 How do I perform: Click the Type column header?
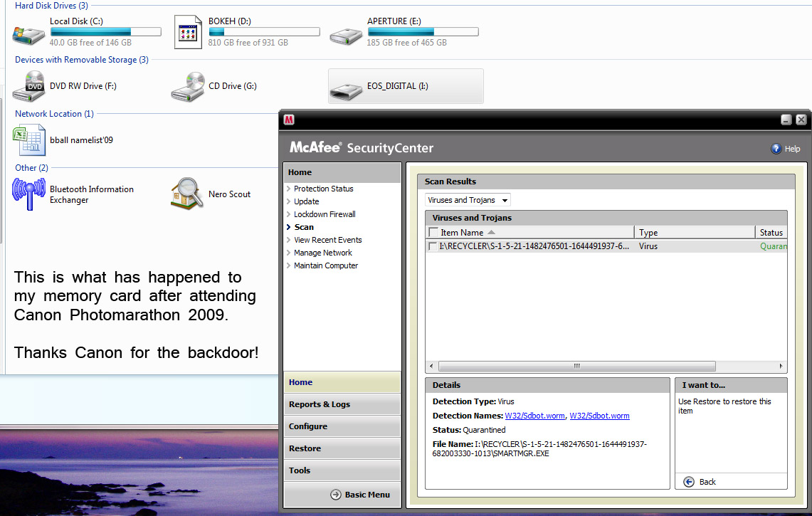click(x=695, y=233)
